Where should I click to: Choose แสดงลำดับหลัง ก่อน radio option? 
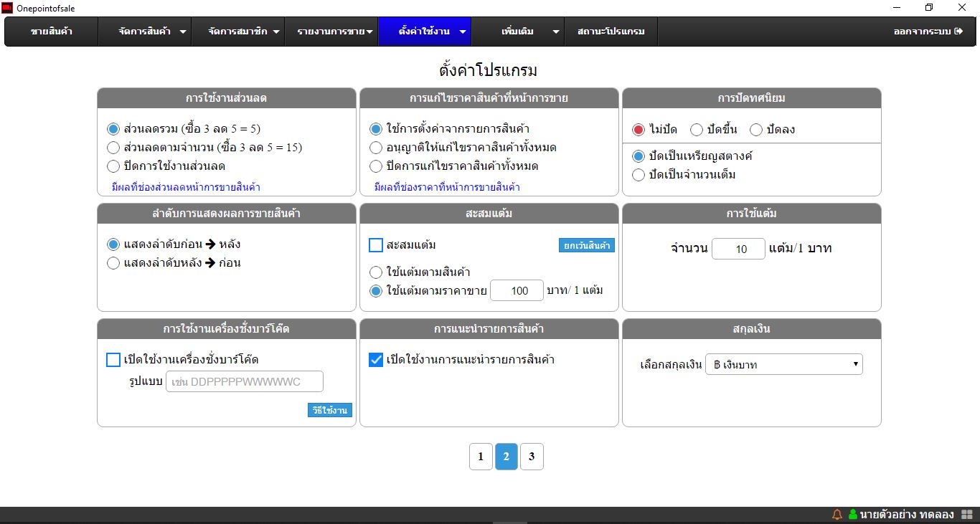coord(113,263)
